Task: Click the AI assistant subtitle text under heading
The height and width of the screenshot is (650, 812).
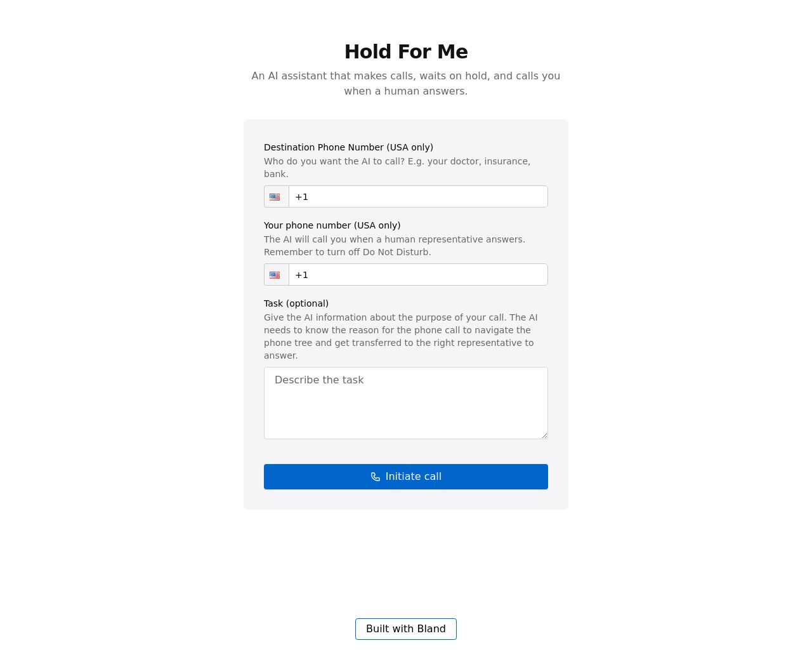Action: click(x=406, y=83)
